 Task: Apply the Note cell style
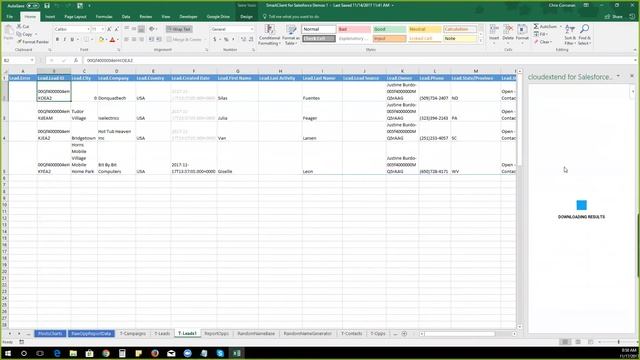coord(460,38)
